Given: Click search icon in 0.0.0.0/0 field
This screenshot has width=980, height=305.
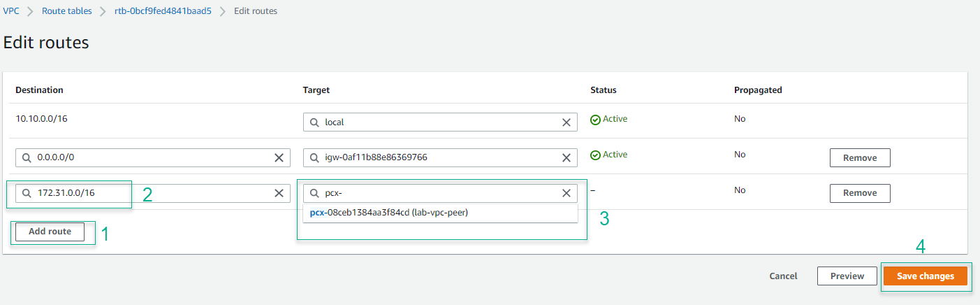Looking at the screenshot, I should pyautogui.click(x=27, y=158).
